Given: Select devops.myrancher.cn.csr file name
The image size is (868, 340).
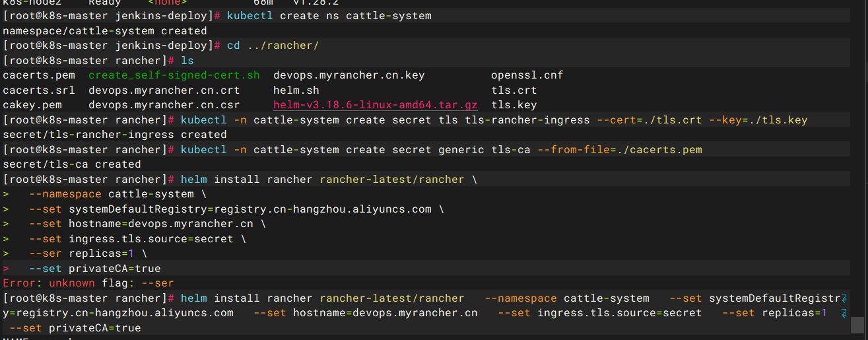Looking at the screenshot, I should 164,105.
